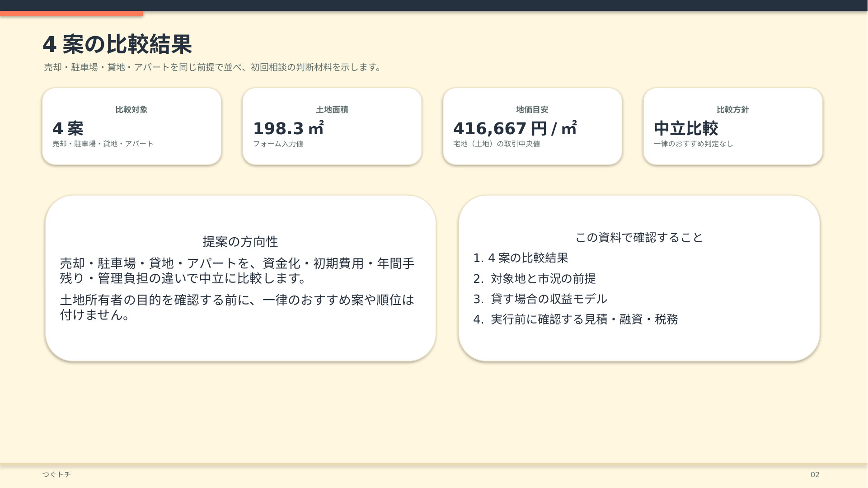Viewport: 868px width, 488px height.
Task: Select the paragraph starting 土地所有者の目的
Action: (x=237, y=307)
